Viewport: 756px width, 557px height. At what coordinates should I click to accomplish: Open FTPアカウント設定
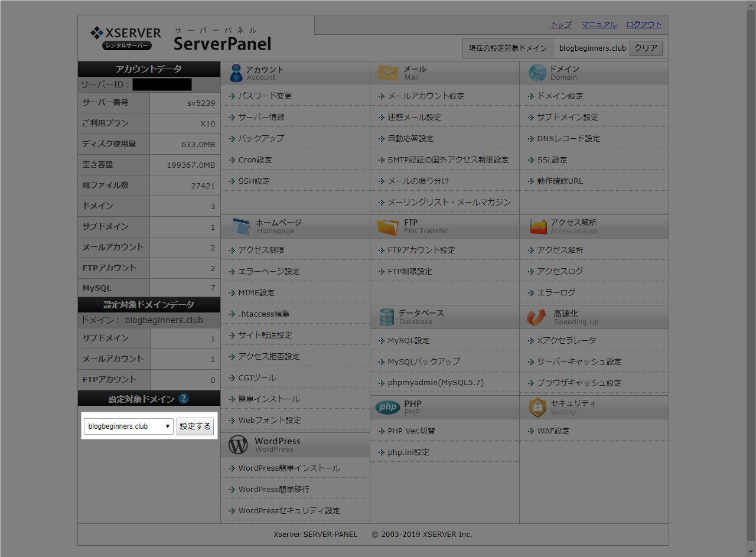pyautogui.click(x=421, y=250)
